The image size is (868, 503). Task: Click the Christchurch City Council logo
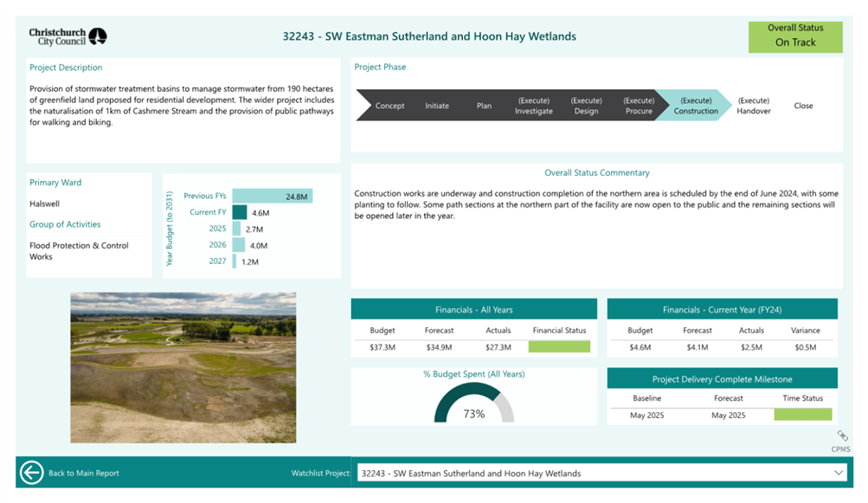tap(68, 36)
